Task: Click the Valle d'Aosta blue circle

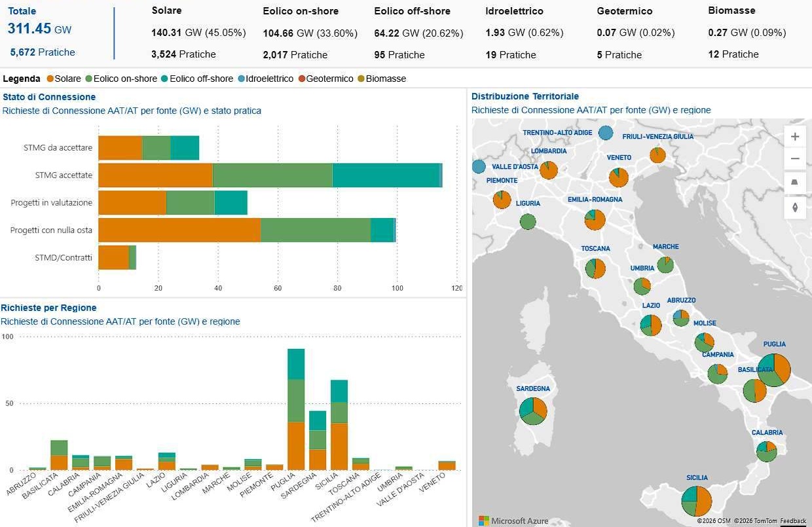Action: [x=479, y=166]
